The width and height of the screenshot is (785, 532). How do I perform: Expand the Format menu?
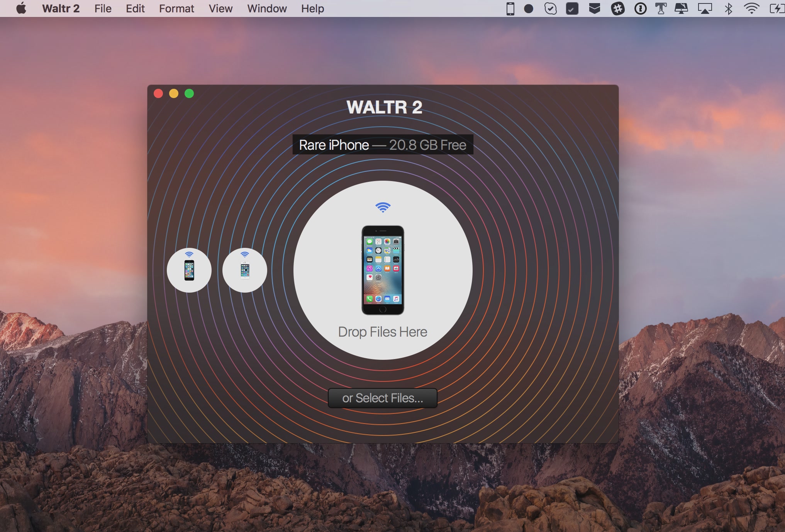point(175,8)
